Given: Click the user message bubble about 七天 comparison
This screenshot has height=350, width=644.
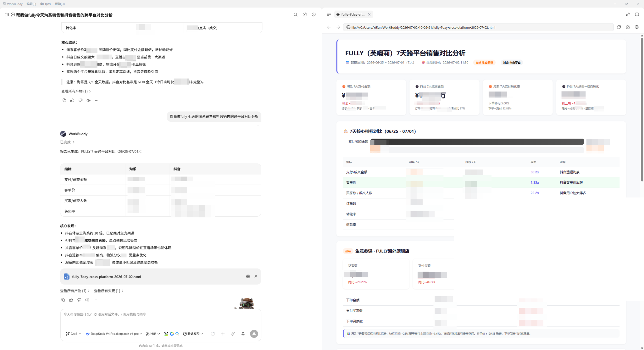Looking at the screenshot, I should 214,116.
